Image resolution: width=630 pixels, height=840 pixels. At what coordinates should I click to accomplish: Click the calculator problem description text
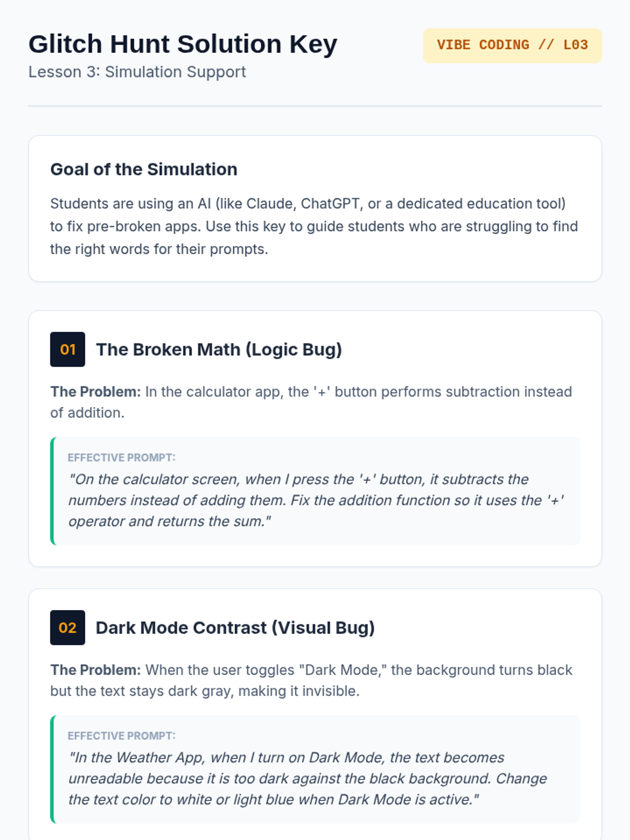click(357, 392)
